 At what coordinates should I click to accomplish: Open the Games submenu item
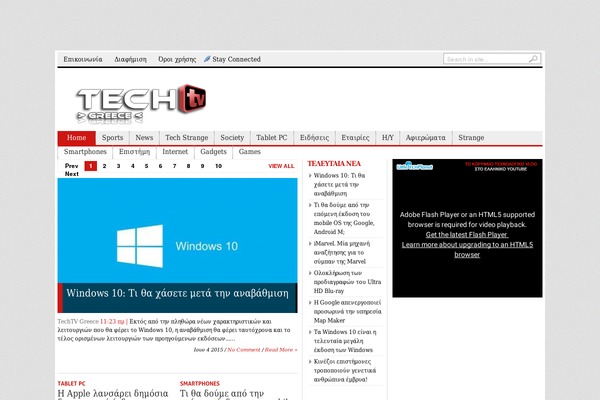pos(249,152)
